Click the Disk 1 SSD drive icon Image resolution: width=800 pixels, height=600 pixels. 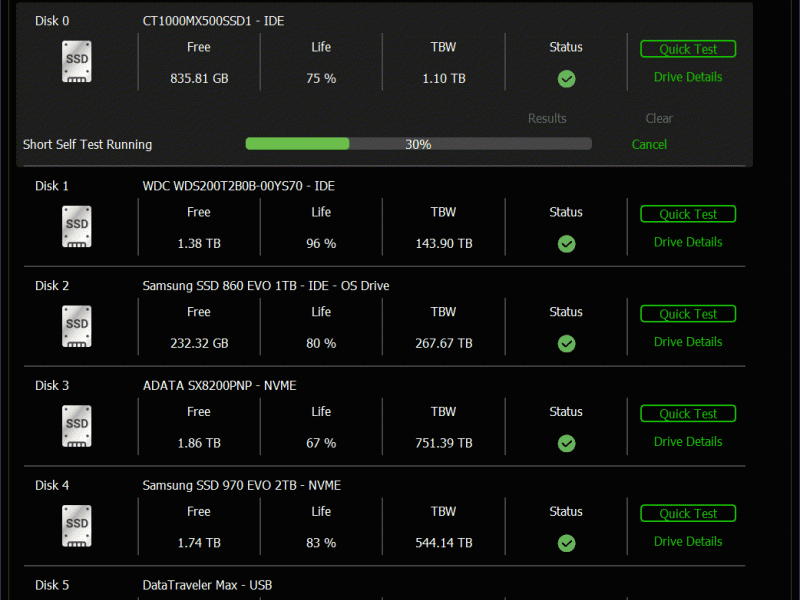point(77,227)
